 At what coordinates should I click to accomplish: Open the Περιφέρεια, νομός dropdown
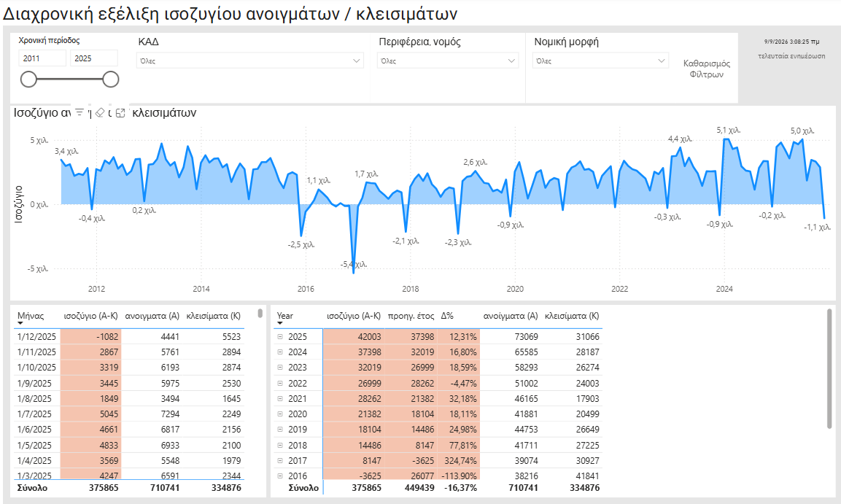pyautogui.click(x=448, y=61)
